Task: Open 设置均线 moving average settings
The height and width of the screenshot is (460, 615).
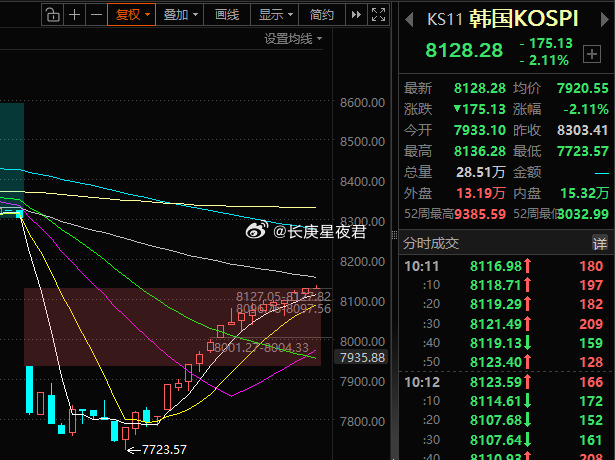Action: 293,38
